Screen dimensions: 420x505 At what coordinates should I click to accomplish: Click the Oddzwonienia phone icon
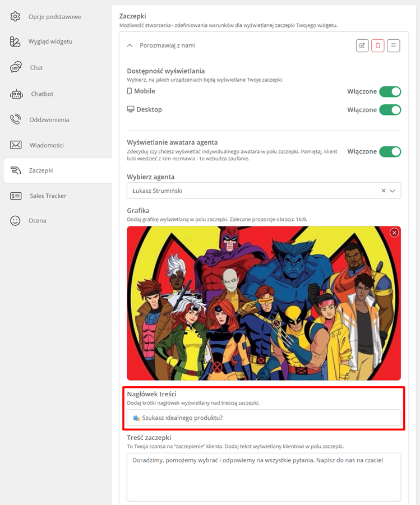pyautogui.click(x=16, y=119)
